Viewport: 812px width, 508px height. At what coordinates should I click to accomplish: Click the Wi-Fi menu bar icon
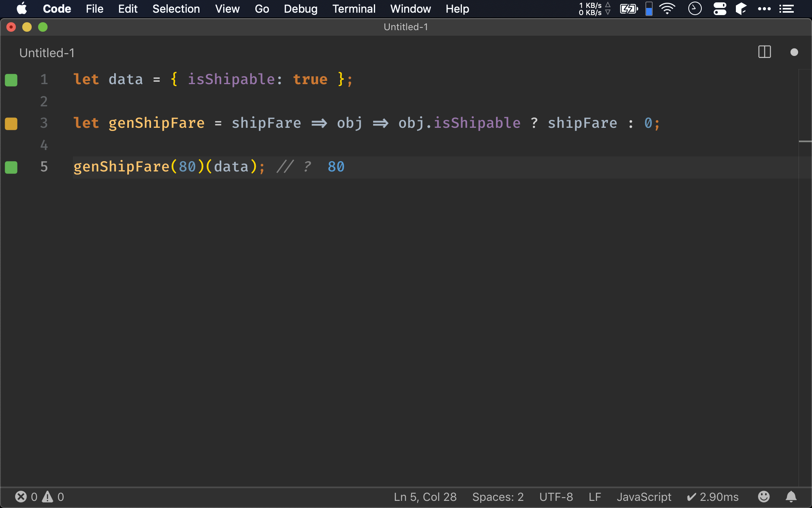pos(667,8)
